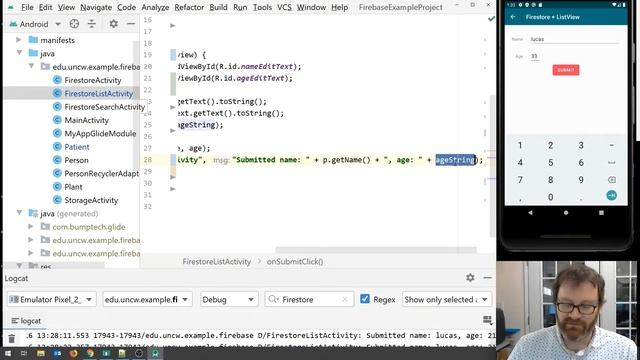Open the Refactor menu
This screenshot has height=360, width=640.
tap(189, 7)
